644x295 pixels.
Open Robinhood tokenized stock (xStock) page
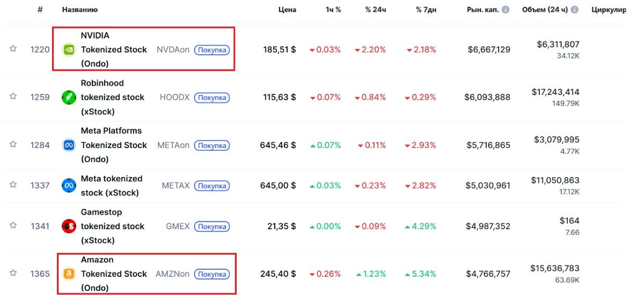pos(113,97)
